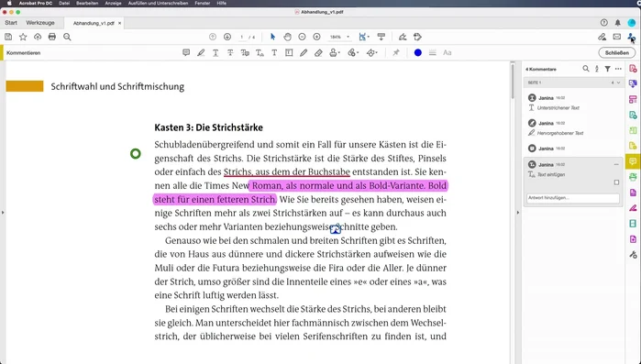This screenshot has width=641, height=364.
Task: Go to previous page arrow
Action: [x=213, y=37]
